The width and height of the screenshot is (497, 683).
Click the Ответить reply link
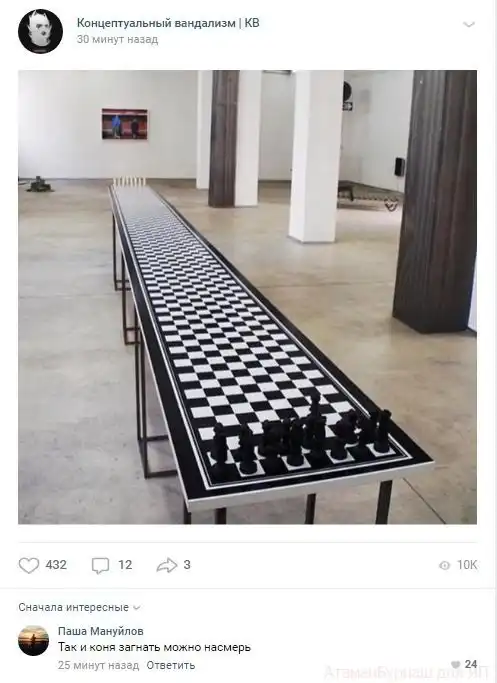click(170, 665)
